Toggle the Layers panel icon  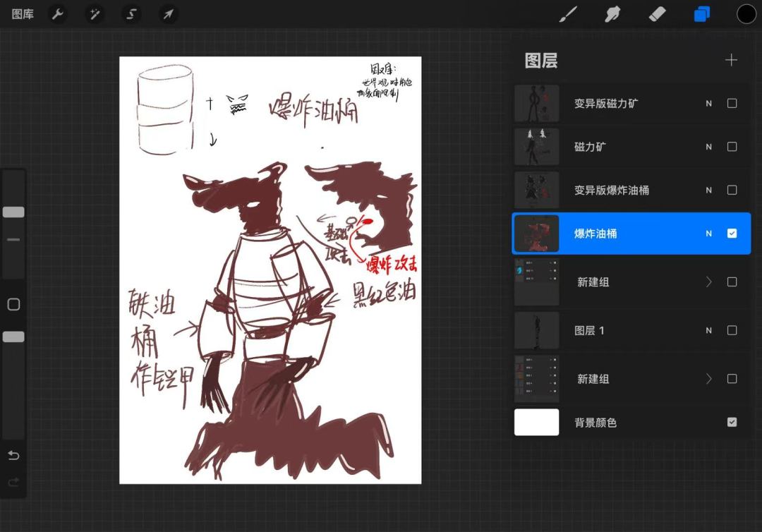702,14
